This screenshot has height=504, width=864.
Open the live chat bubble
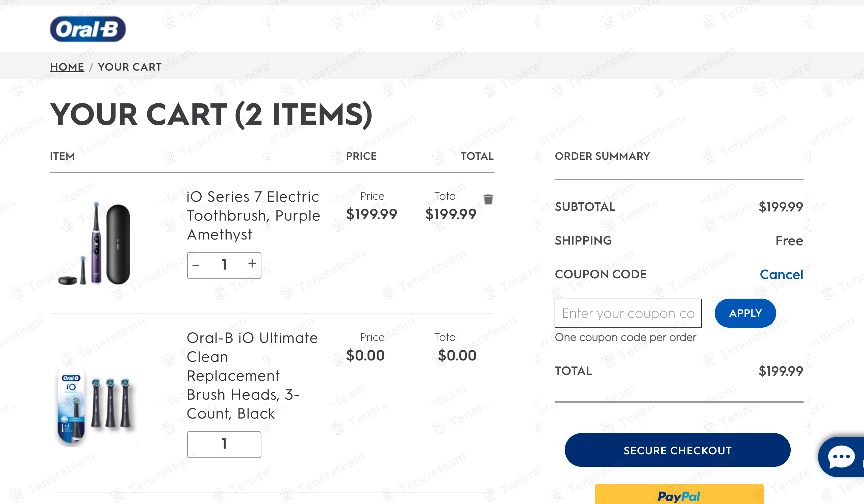pos(841,456)
